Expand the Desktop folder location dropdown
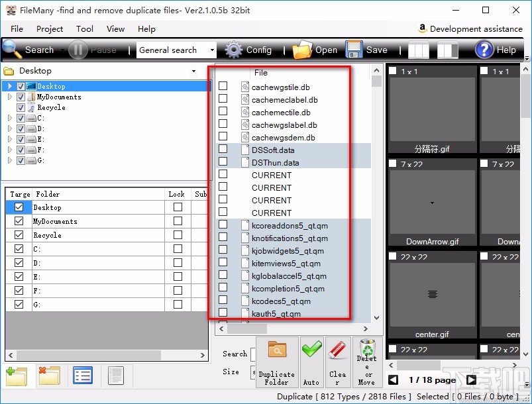The image size is (532, 404). tap(193, 71)
